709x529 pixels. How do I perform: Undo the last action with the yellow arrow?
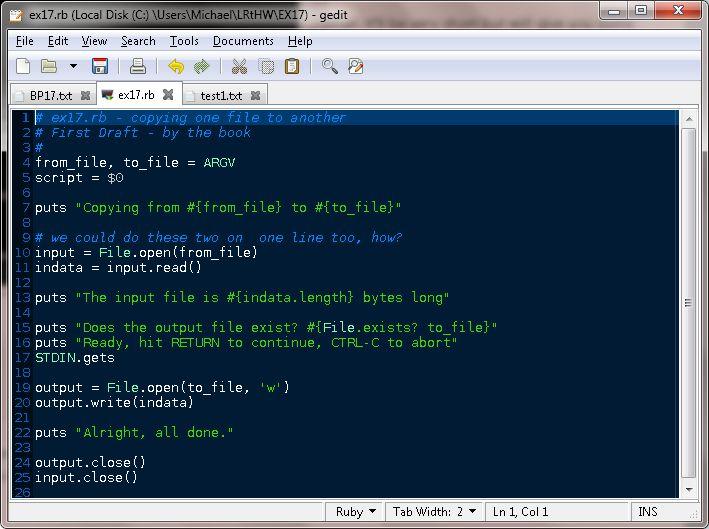[x=176, y=66]
